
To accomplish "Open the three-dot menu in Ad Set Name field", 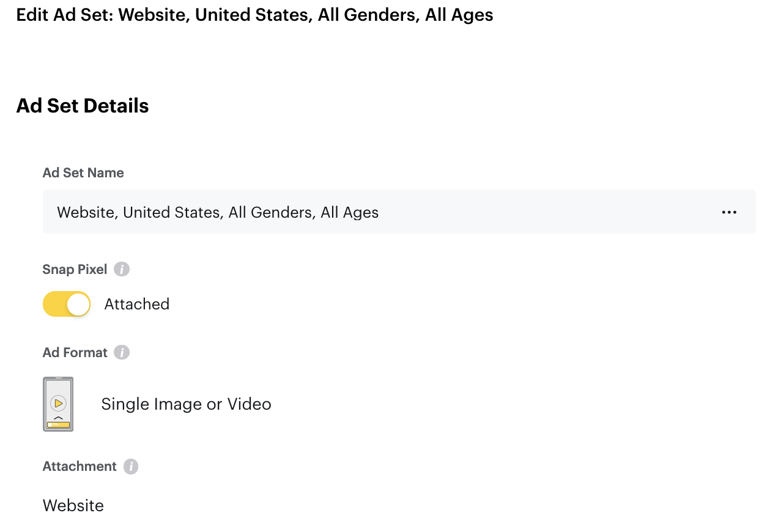I will pos(728,212).
